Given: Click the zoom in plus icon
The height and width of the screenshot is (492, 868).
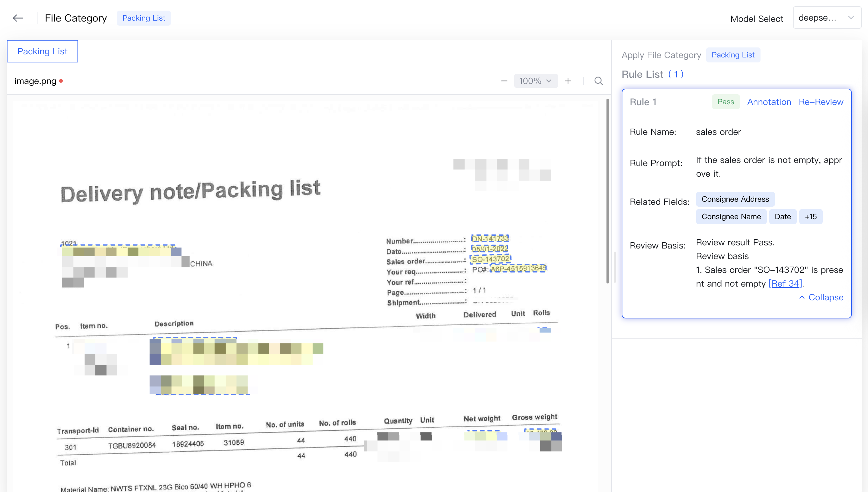Looking at the screenshot, I should coord(568,81).
